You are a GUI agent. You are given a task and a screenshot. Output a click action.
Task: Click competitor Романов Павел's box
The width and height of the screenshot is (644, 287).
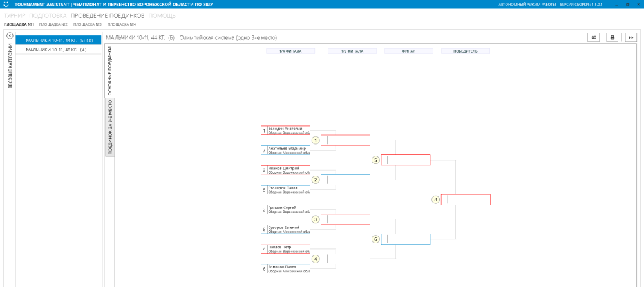(285, 268)
